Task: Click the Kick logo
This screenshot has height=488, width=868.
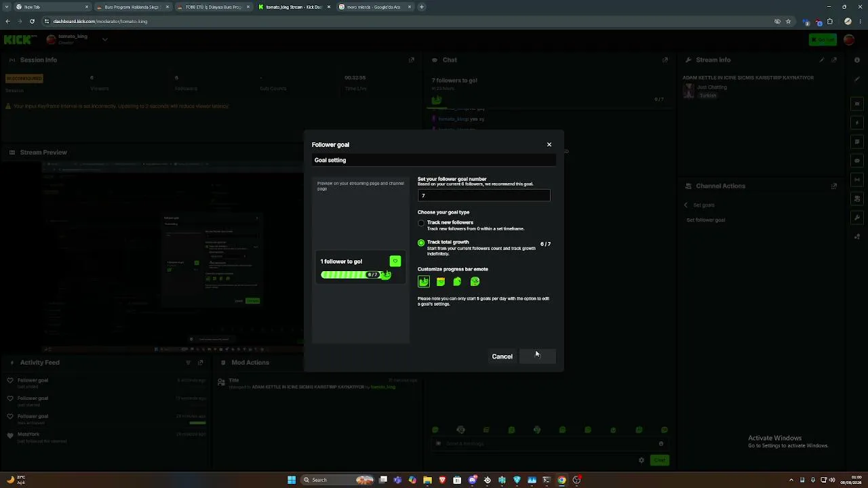Action: pos(20,40)
